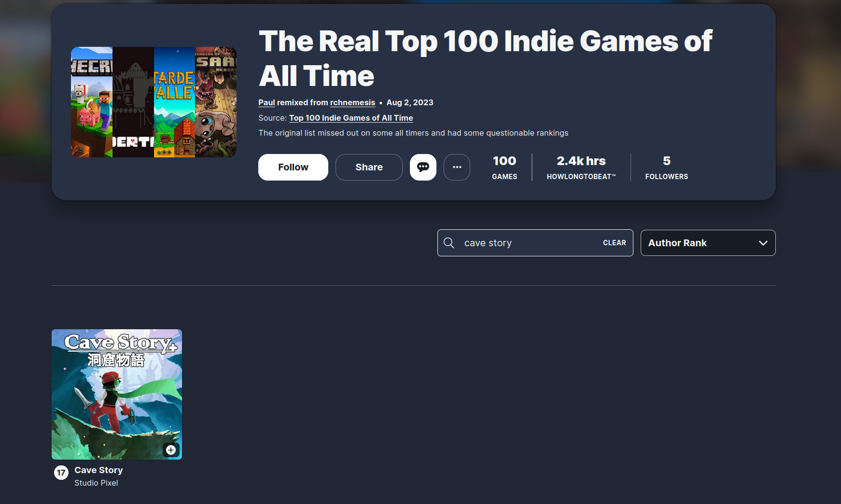Click the 100 Games stat
Screen dimensions: 841x504
click(x=505, y=168)
